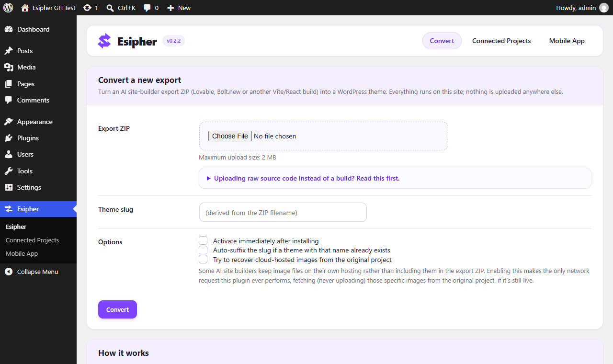Click the Posts pushpin icon
The width and height of the screenshot is (613, 364).
click(9, 51)
